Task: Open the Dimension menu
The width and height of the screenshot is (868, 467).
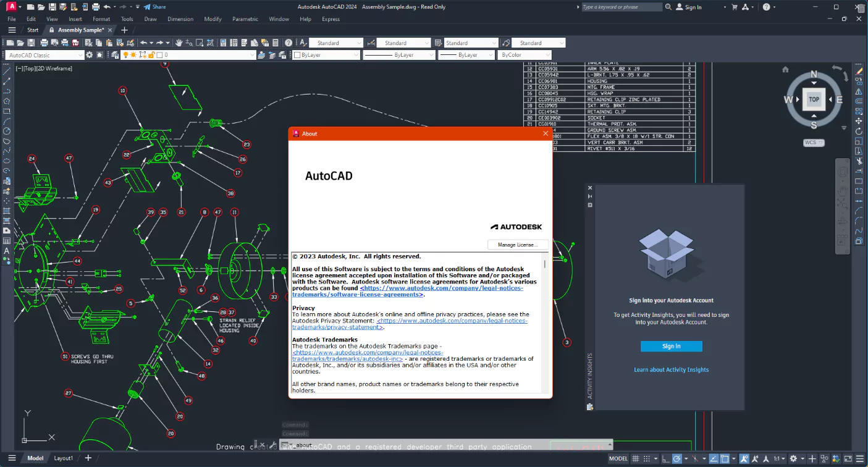Action: click(x=180, y=19)
